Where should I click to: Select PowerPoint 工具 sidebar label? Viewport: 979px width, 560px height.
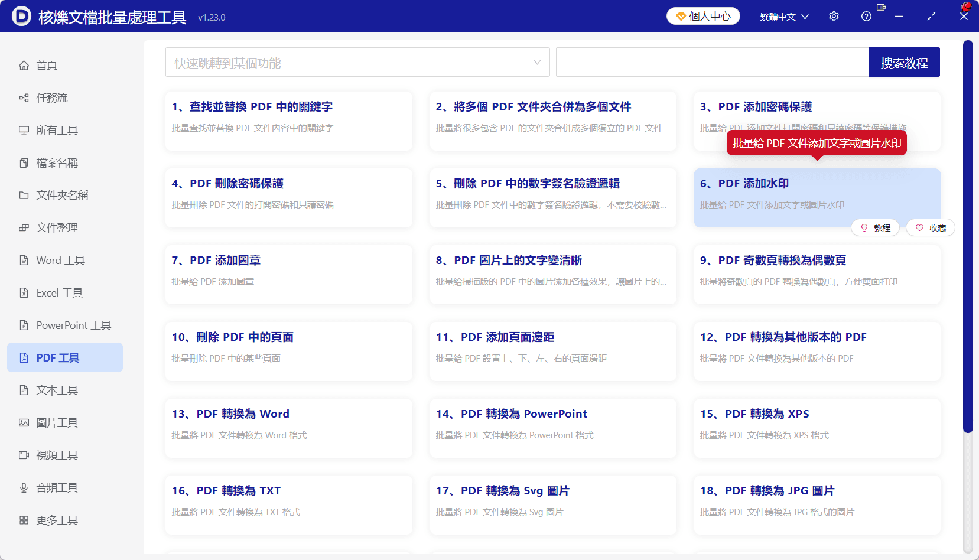tap(74, 325)
